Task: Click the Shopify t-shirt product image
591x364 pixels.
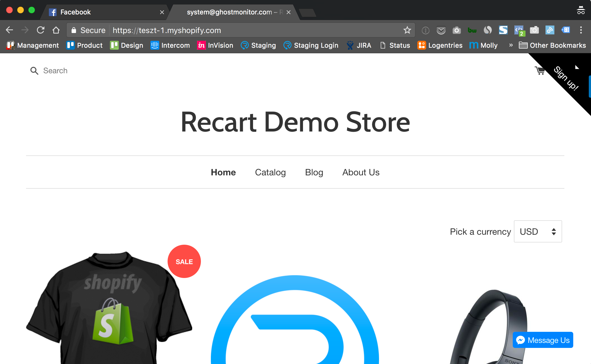Action: click(109, 307)
